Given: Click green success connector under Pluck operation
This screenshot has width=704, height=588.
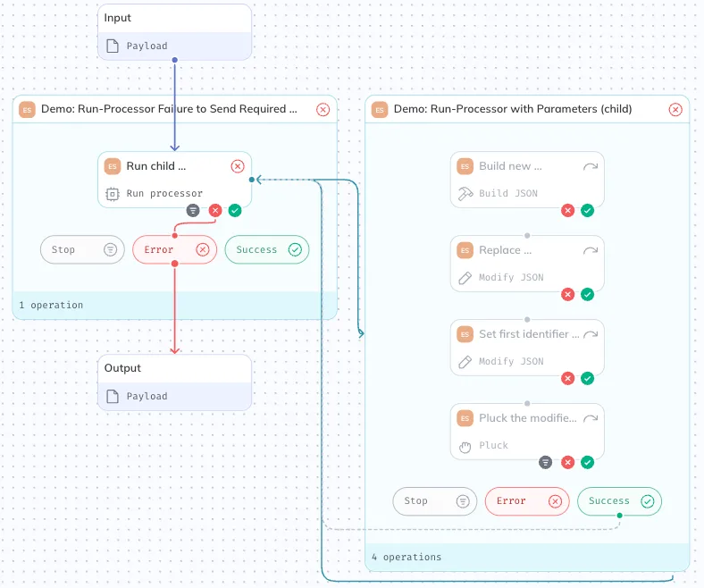Looking at the screenshot, I should pos(587,462).
